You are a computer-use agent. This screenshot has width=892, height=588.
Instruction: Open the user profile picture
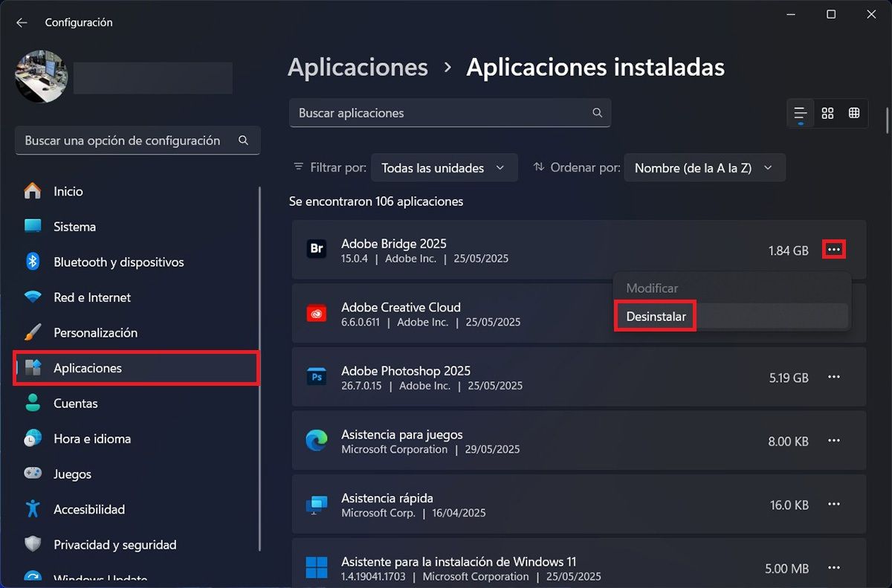[x=42, y=77]
